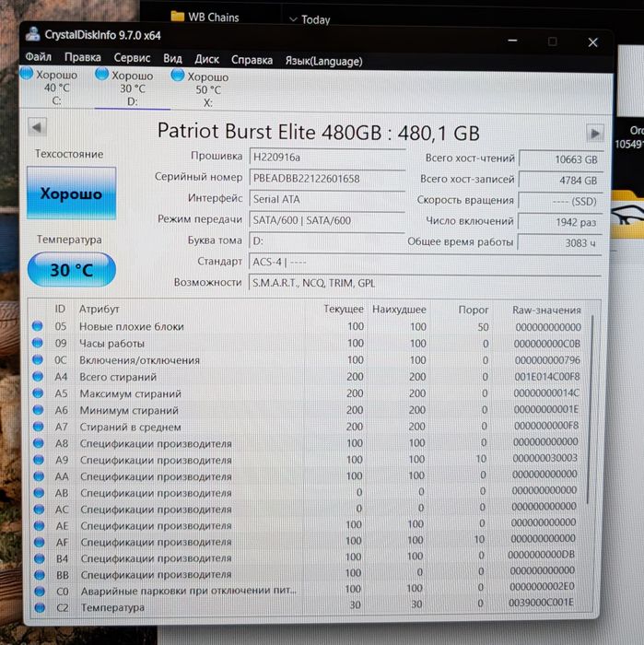
Task: Click status icon of row AF
Action: (x=40, y=542)
